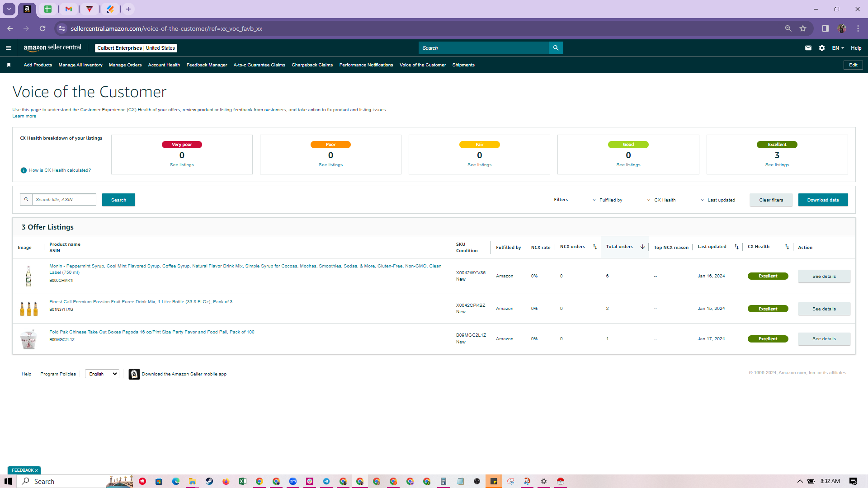Screen dimensions: 868x488
Task: See listings under Excellent
Action: [x=777, y=165]
